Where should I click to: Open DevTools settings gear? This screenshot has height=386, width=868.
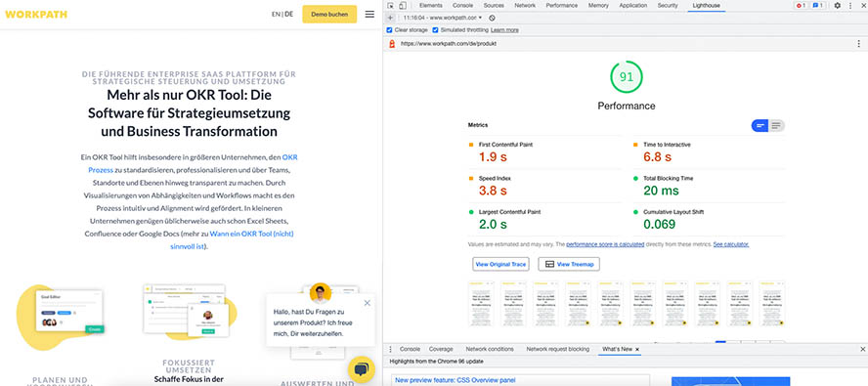point(837,6)
